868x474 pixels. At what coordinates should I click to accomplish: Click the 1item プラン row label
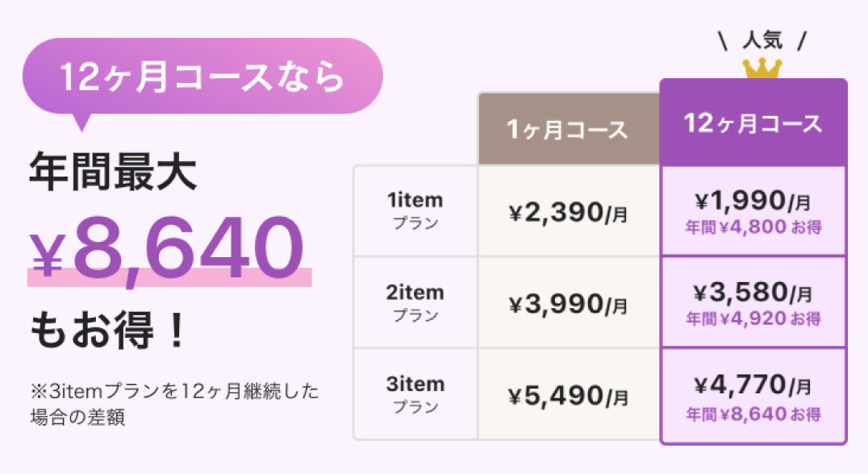[x=415, y=211]
